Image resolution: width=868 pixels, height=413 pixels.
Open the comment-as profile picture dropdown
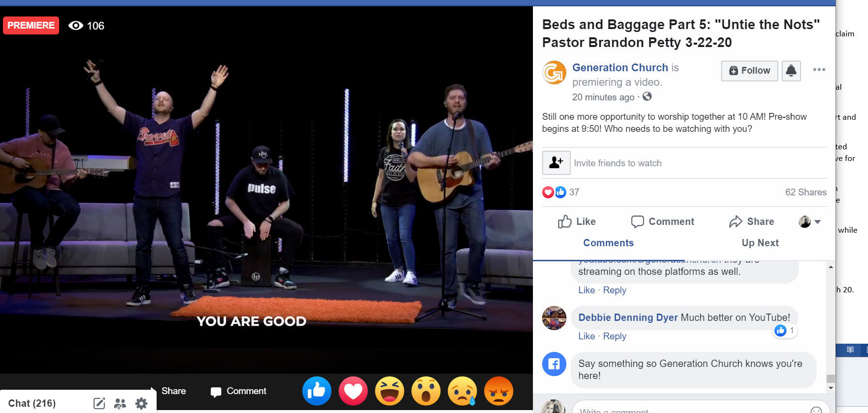pyautogui.click(x=809, y=222)
